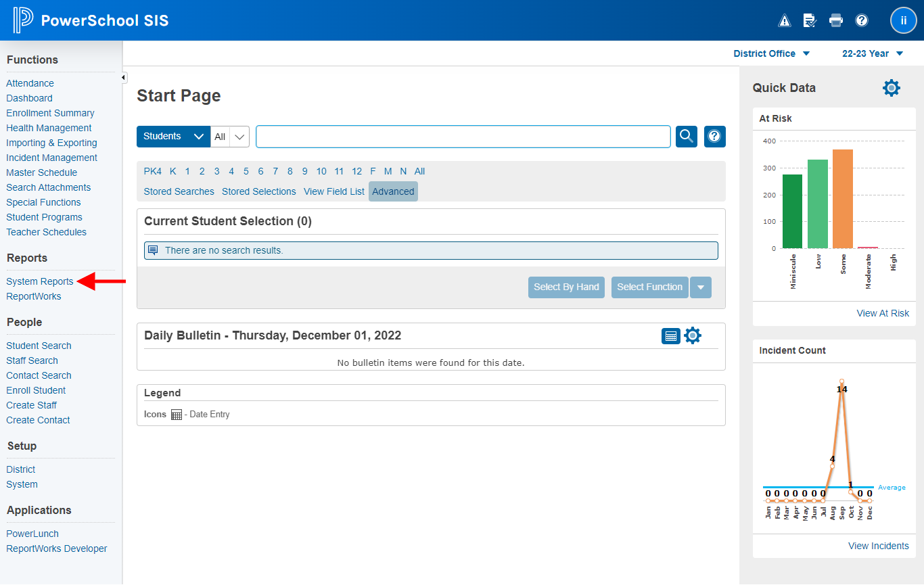This screenshot has height=585, width=924.
Task: Open Student Programs link
Action: coord(44,217)
